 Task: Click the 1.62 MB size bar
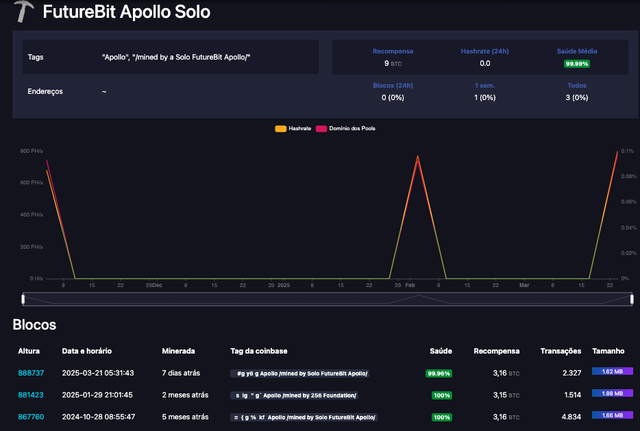tap(612, 371)
